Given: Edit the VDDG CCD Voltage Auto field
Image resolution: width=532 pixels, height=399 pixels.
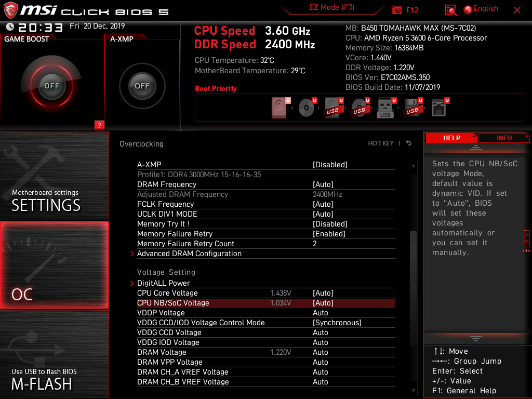Looking at the screenshot, I should 320,332.
